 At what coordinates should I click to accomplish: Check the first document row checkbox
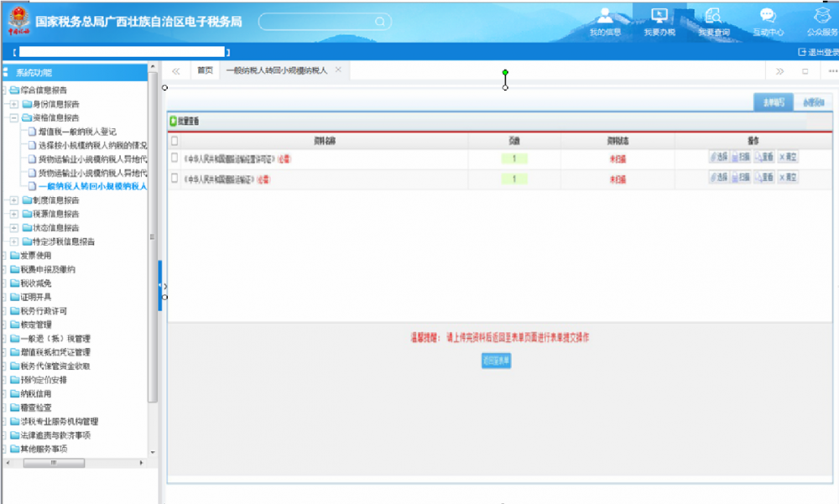pyautogui.click(x=175, y=157)
